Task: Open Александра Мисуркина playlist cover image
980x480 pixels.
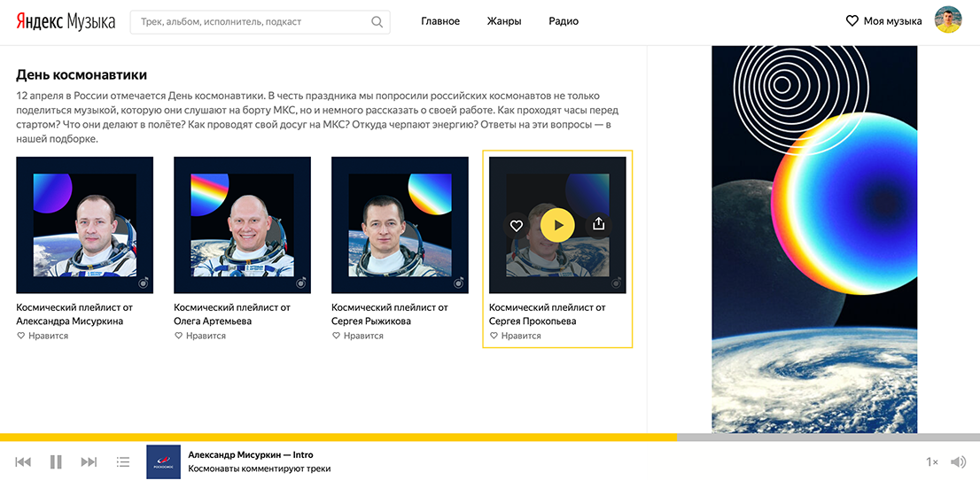Action: pyautogui.click(x=84, y=225)
